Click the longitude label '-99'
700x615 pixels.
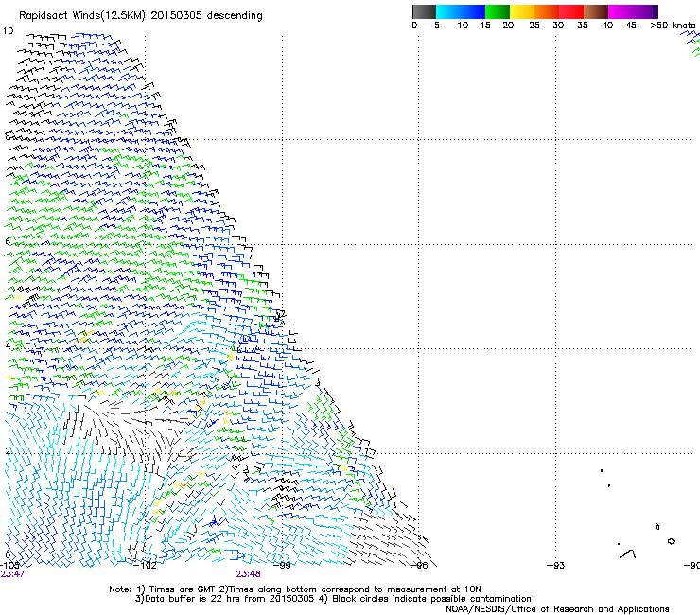tap(282, 566)
